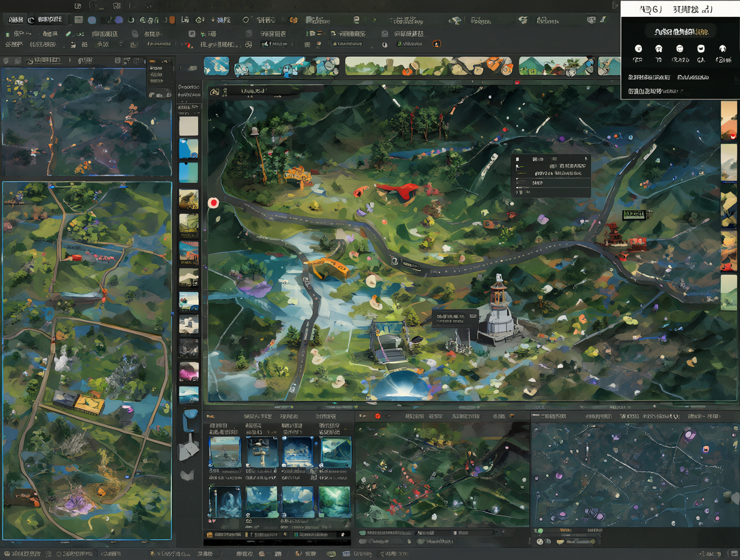The width and height of the screenshot is (740, 560).
Task: Click the rounded pill button in the black popup
Action: click(x=680, y=32)
